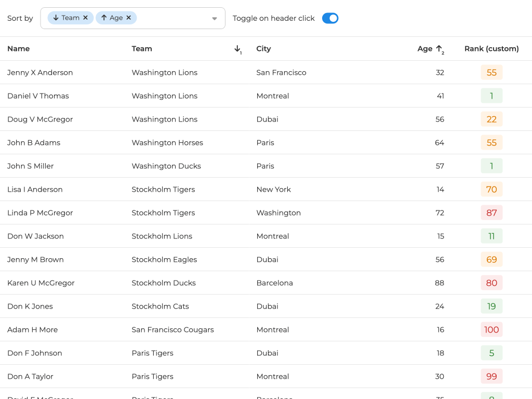Screen dimensions: 532x399
Task: Disable Toggle on header click switch
Action: click(x=330, y=18)
